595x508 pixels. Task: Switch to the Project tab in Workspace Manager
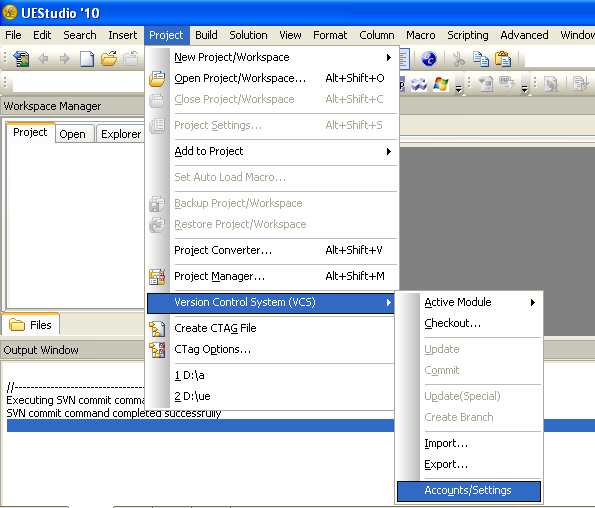pos(30,132)
